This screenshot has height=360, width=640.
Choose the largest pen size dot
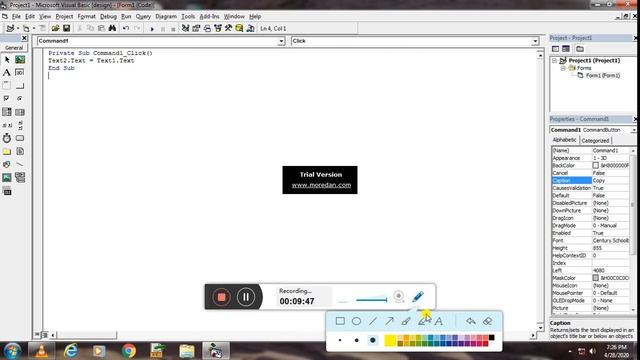[x=373, y=340]
